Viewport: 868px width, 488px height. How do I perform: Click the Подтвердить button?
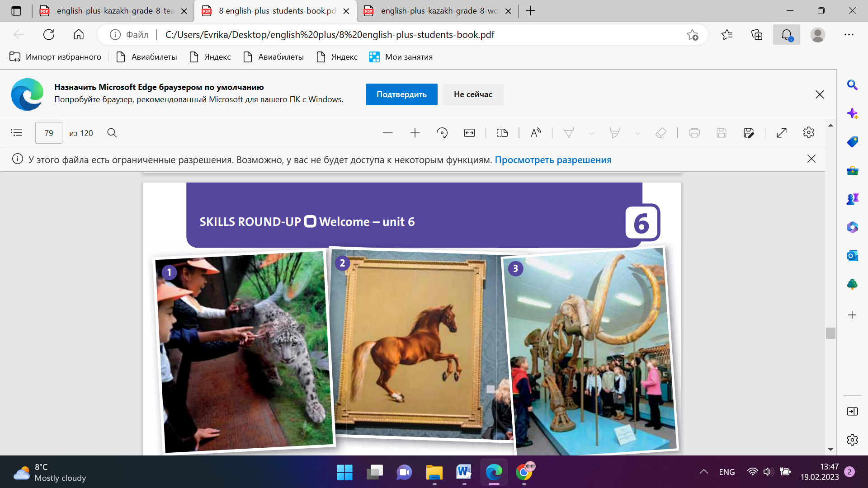point(401,94)
